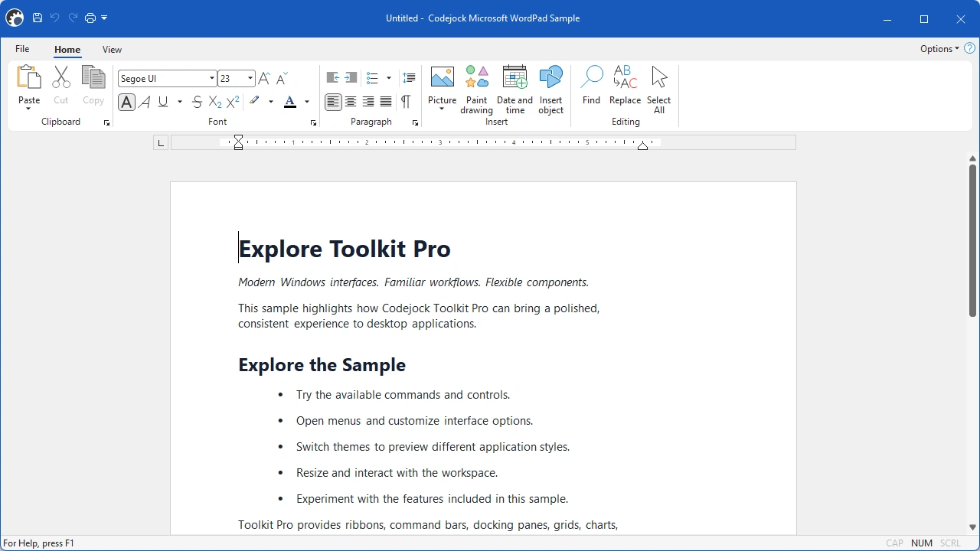This screenshot has width=980, height=551.
Task: Open the Options dropdown menu
Action: (939, 49)
